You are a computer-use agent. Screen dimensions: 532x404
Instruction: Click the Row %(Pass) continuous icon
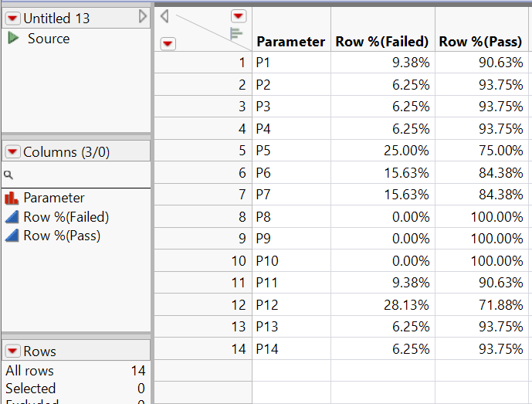click(x=12, y=236)
